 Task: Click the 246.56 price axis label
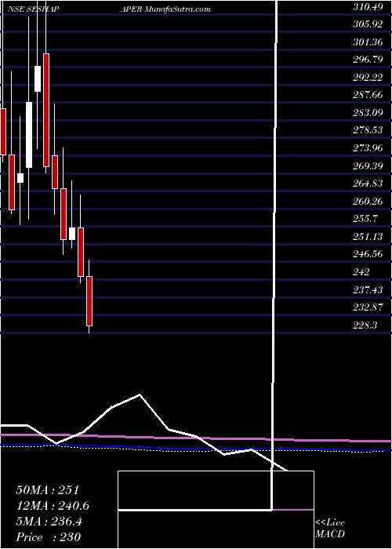point(367,255)
